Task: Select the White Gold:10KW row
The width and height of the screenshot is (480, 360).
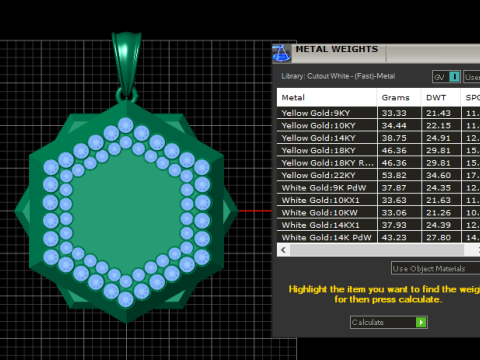Action: (x=378, y=213)
